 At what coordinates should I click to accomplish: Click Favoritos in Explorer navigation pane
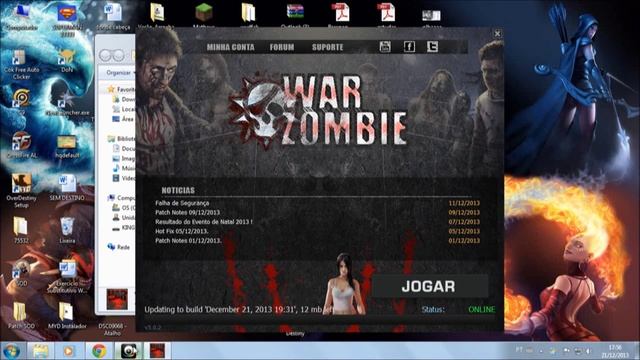click(x=121, y=89)
